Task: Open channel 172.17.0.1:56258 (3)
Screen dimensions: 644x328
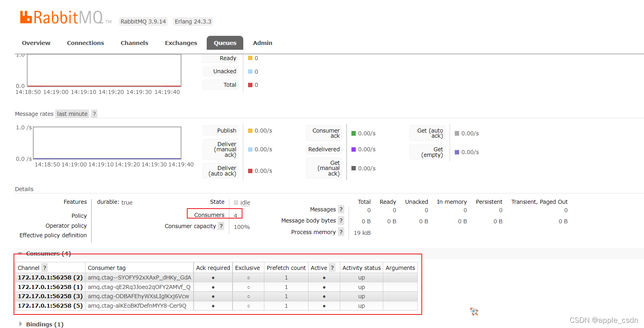Action: coord(50,296)
